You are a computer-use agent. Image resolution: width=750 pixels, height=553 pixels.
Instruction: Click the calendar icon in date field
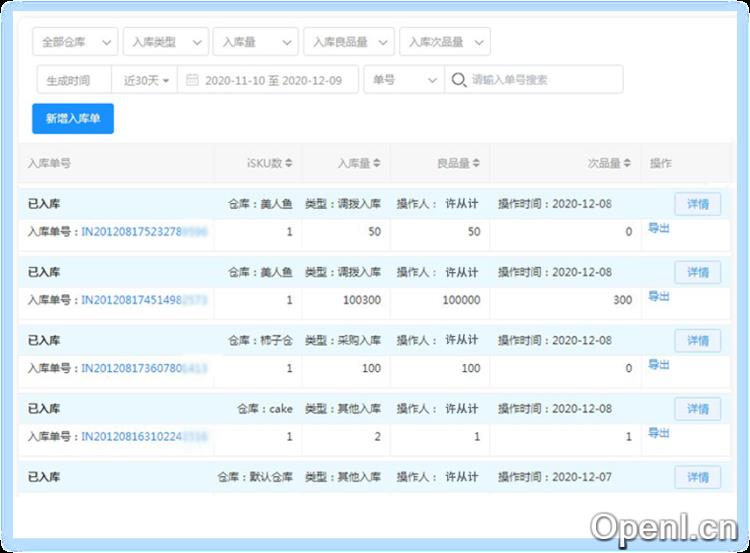pos(192,79)
